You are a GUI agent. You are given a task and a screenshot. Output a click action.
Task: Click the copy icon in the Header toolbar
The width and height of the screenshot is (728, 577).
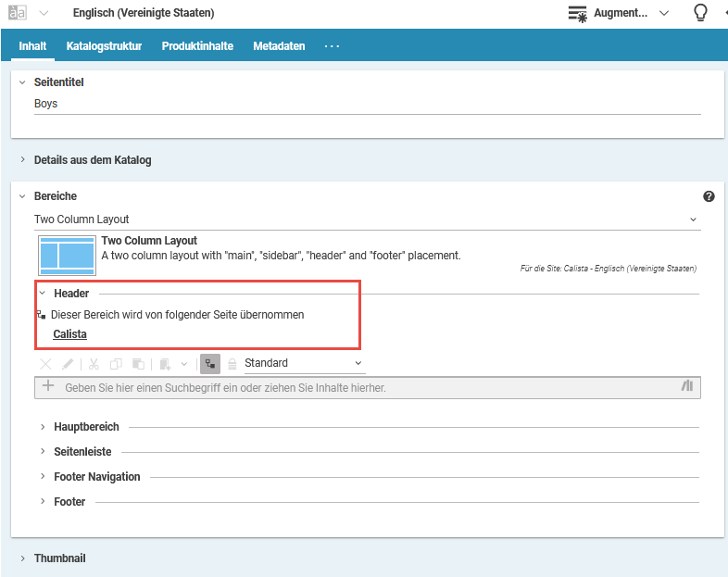tap(116, 364)
